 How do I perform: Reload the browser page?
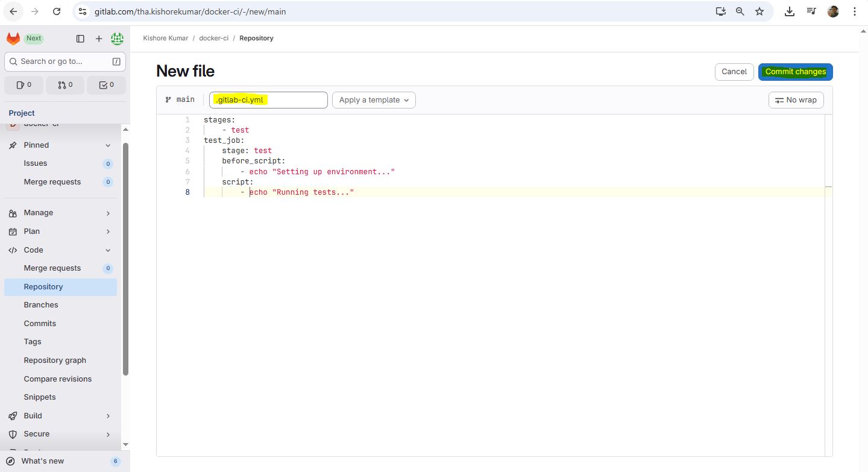tap(56, 11)
